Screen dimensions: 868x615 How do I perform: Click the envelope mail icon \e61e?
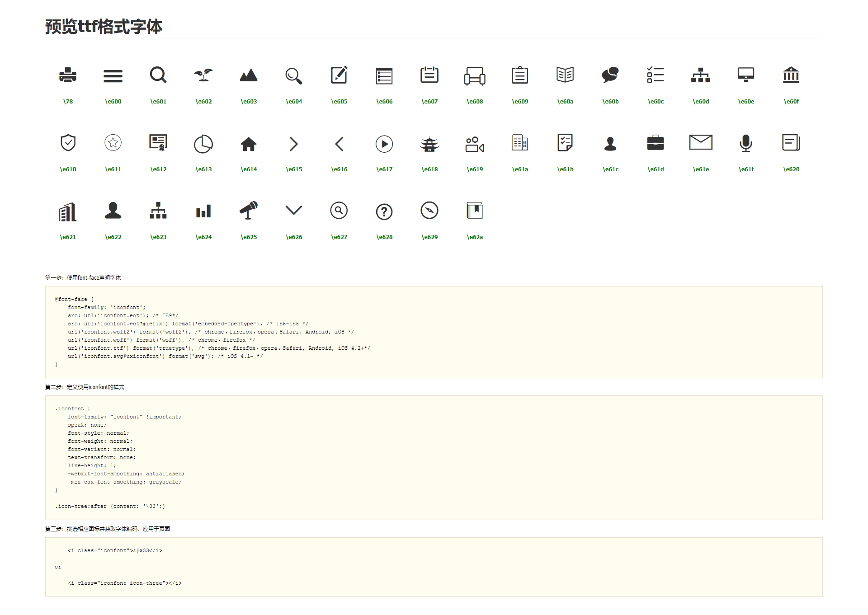(701, 142)
